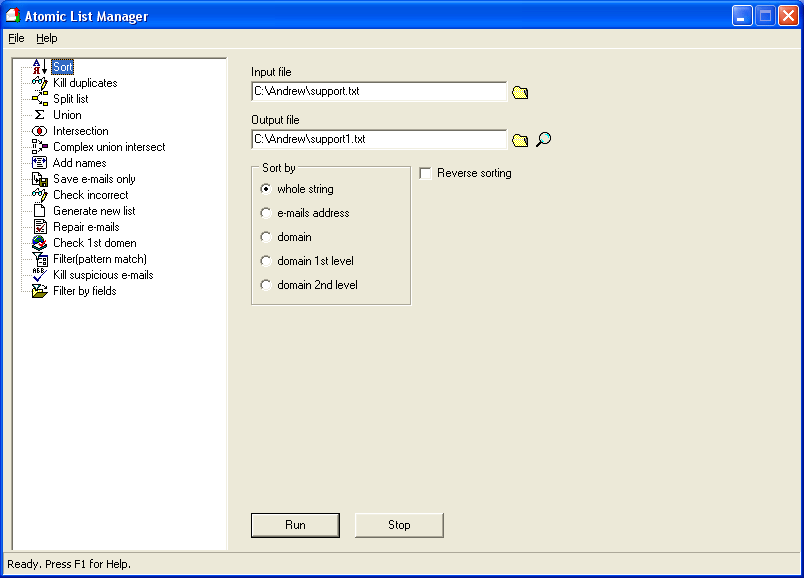The image size is (804, 578).
Task: Select the 'Sort' tree item label
Action: (x=63, y=67)
